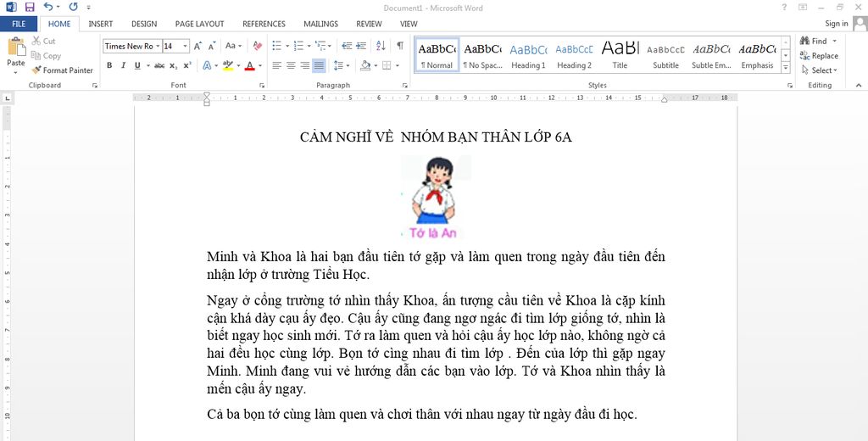Apply text effects with the glowing A
Screen dimensions: 868x441
click(207, 65)
